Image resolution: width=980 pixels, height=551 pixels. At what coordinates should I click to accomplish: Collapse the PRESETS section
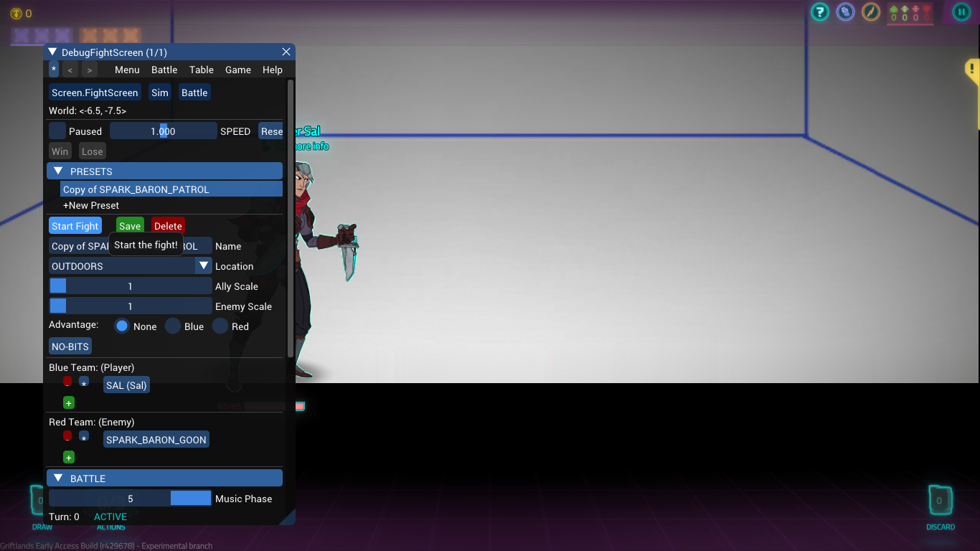point(59,171)
